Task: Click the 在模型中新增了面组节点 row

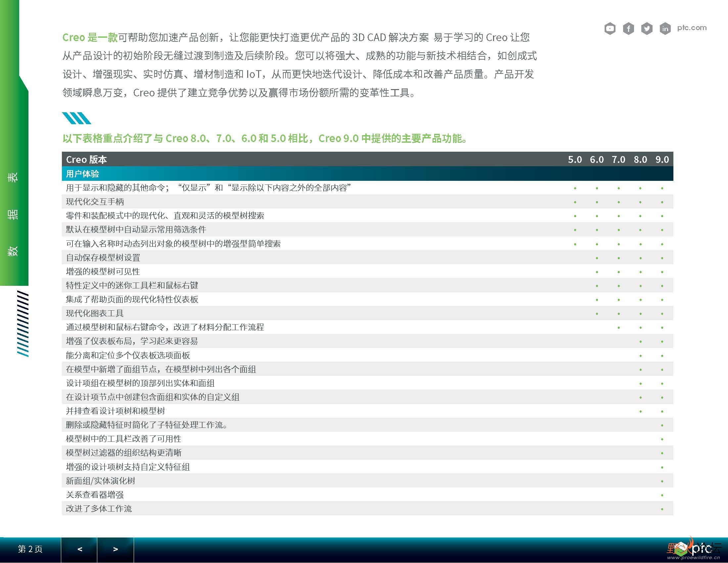Action: (x=367, y=369)
